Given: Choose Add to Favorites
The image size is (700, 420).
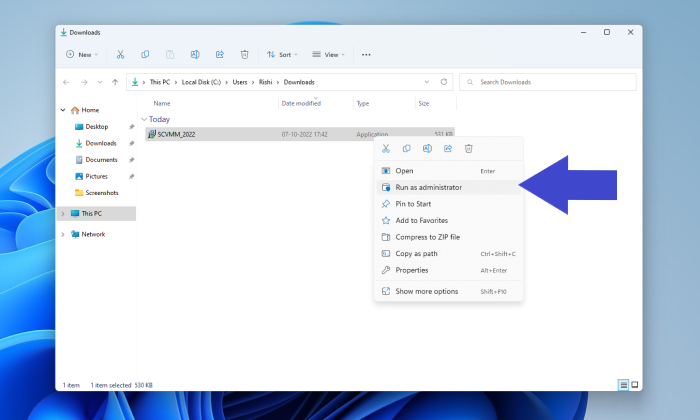Looking at the screenshot, I should 448,220.
